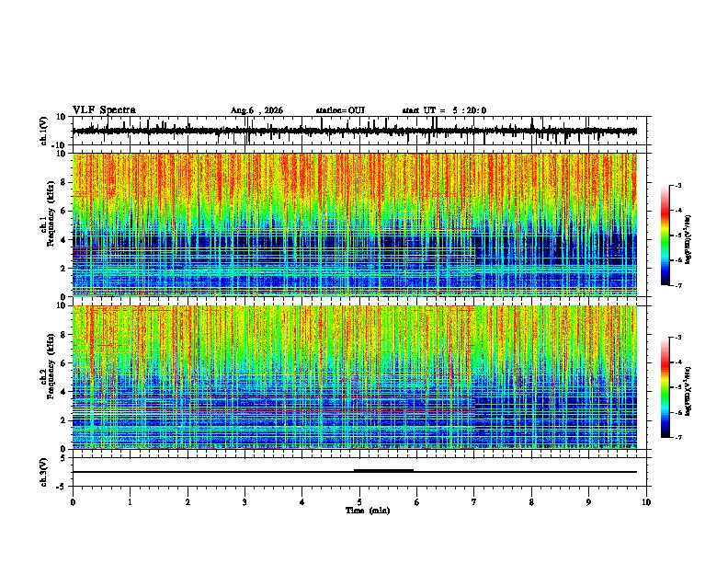Click the "-10" tick on the ch.1(V) axis
The height and width of the screenshot is (563, 728).
[60, 145]
